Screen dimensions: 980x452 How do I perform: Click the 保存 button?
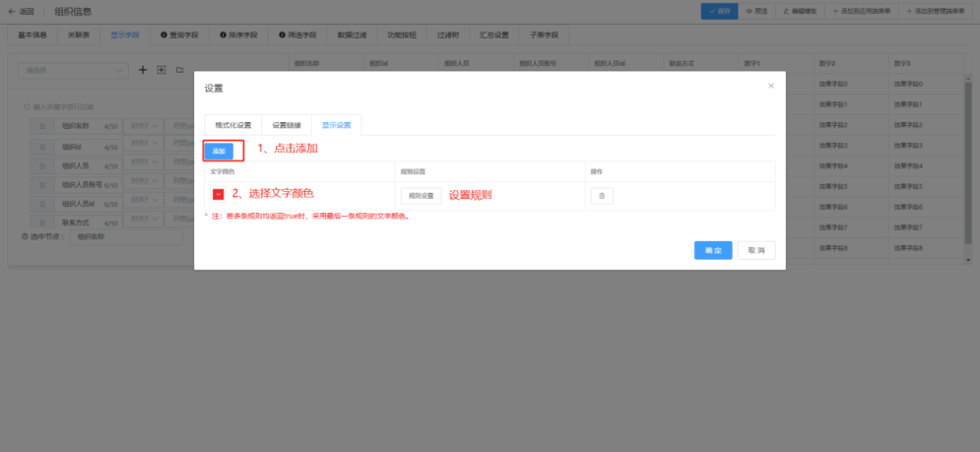[719, 11]
